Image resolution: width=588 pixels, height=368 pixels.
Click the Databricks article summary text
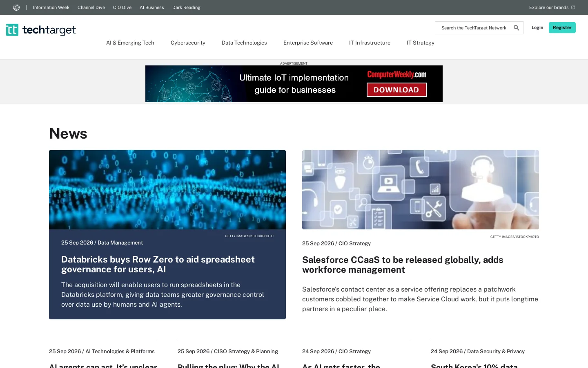(163, 294)
